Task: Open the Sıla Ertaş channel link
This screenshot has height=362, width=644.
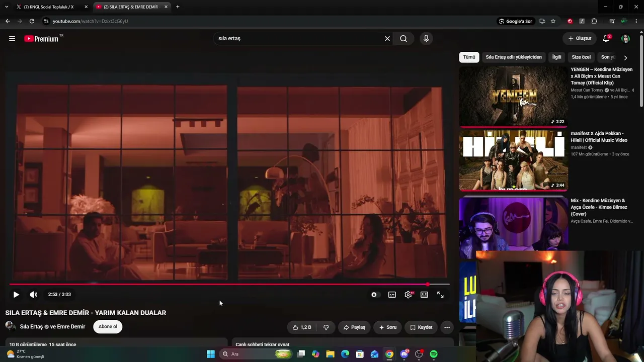Action: pyautogui.click(x=31, y=327)
